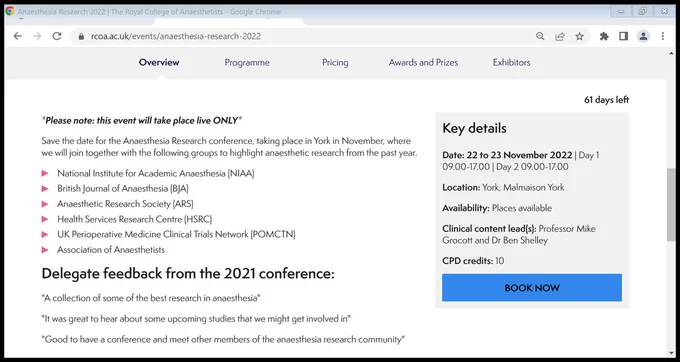The image size is (680, 362).
Task: Click the Availability: Places available line
Action: pyautogui.click(x=497, y=208)
